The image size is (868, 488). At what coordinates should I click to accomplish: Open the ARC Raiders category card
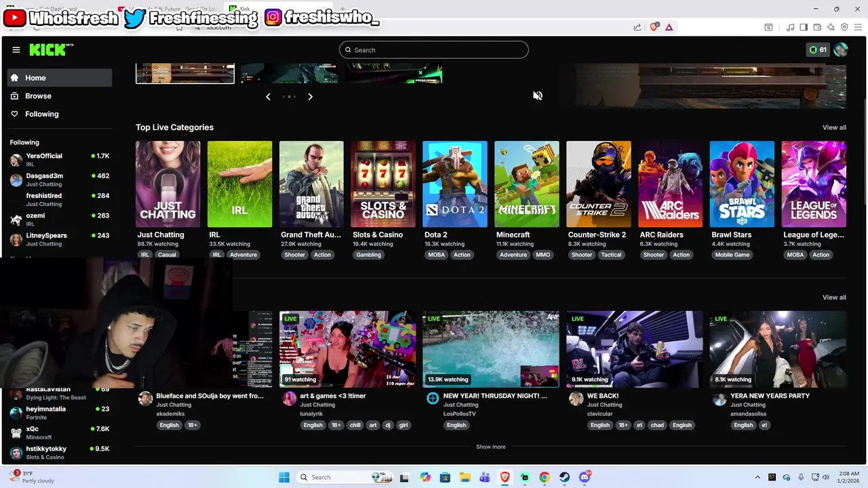pyautogui.click(x=670, y=184)
